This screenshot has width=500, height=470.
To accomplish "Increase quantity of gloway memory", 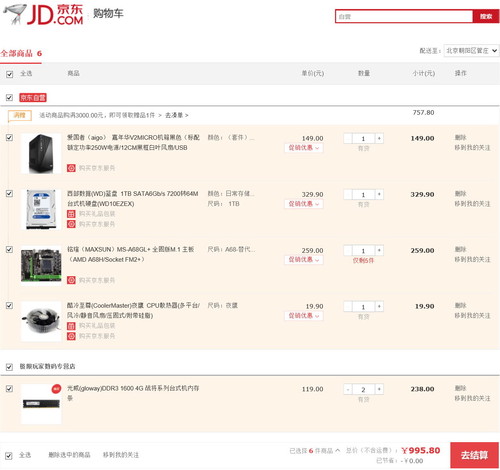I will click(x=379, y=389).
